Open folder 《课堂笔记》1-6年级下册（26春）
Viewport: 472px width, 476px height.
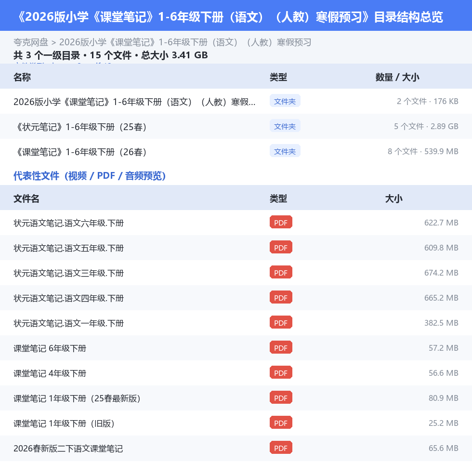(x=80, y=152)
